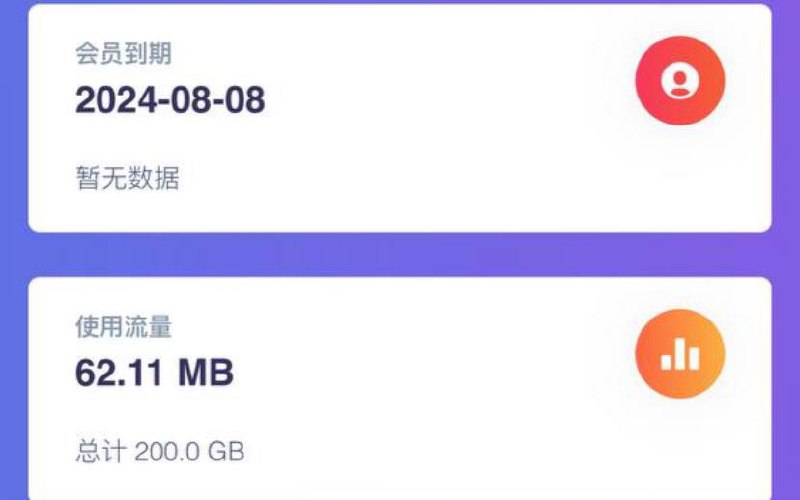Click the 200.0 number in total traffic
Screen dimensions: 800x500
click(x=167, y=451)
